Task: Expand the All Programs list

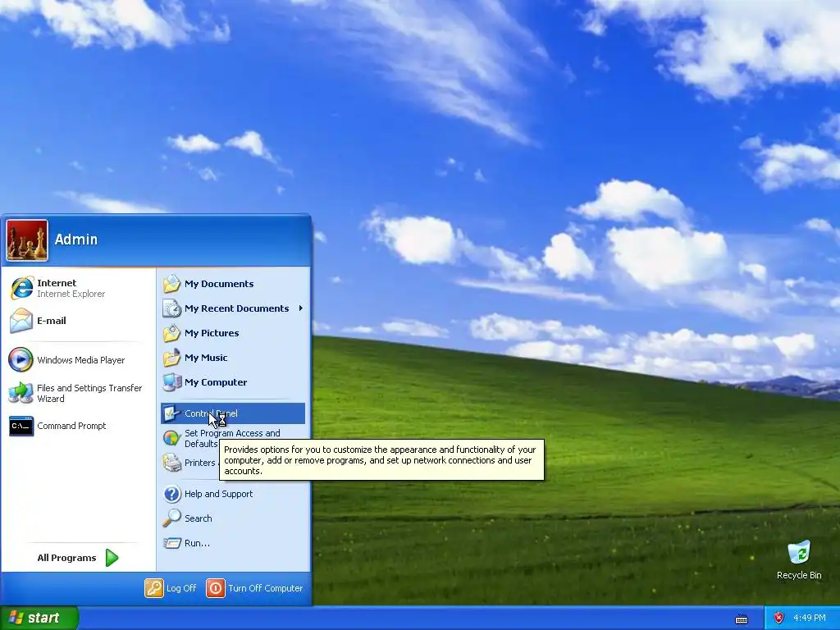Action: coord(78,558)
